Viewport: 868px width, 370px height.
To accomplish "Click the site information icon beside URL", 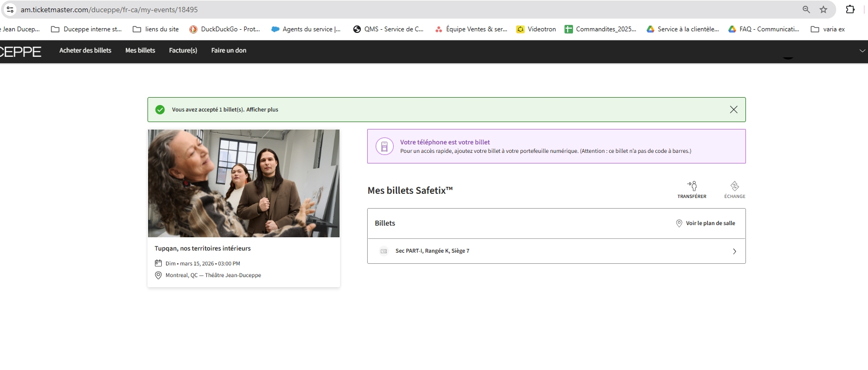I will coord(10,10).
